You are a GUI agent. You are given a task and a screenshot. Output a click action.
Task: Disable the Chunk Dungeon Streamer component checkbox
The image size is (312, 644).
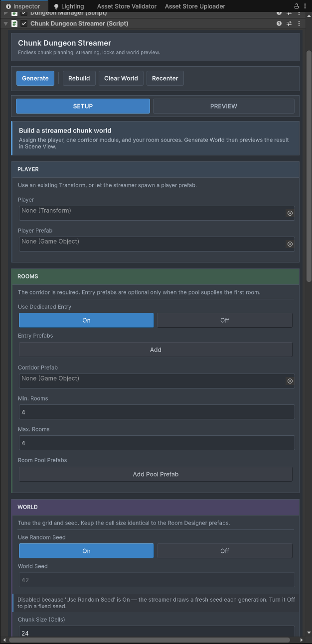coord(24,23)
